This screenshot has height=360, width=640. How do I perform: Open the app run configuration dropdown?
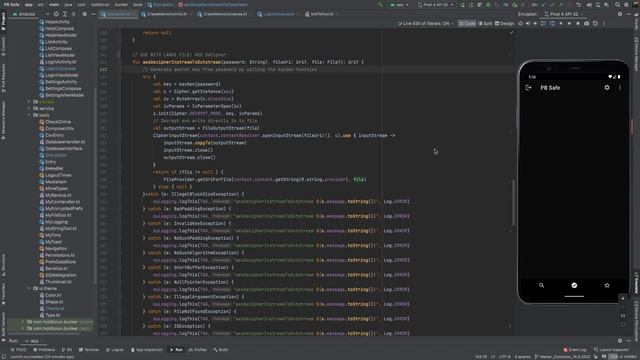tap(400, 4)
